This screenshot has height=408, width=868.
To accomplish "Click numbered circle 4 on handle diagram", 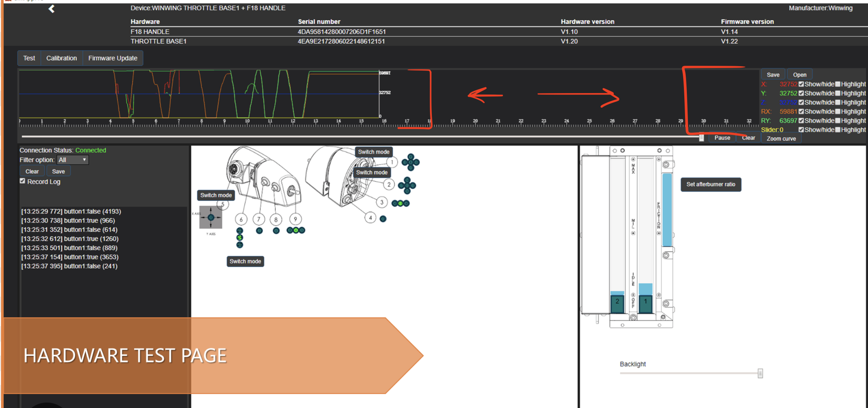I will point(370,218).
